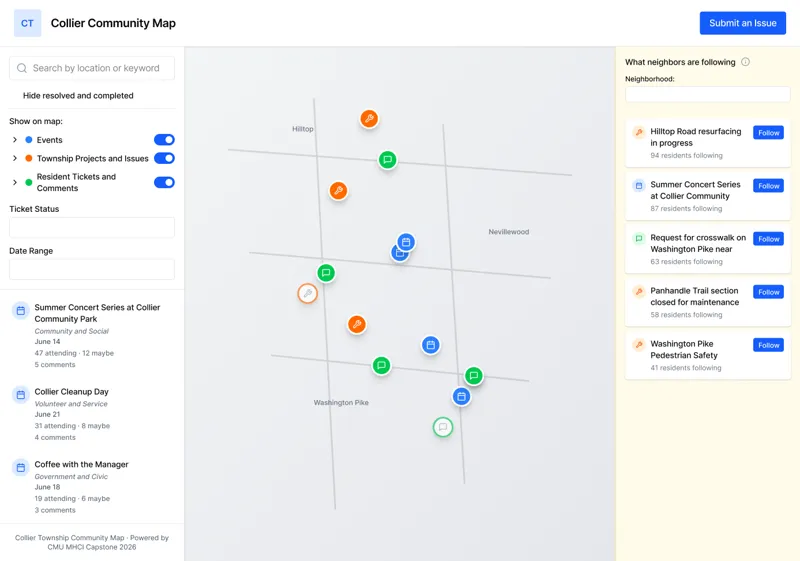Select the green comment marker beside the hollow wrench marker
Screen dimensions: 800x561
pyautogui.click(x=326, y=273)
